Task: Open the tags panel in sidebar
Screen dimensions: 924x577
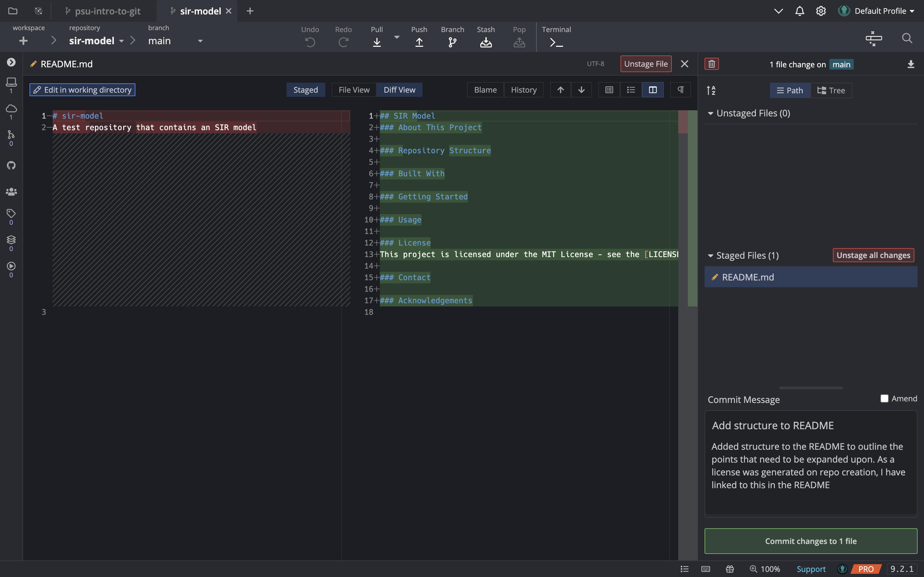Action: (x=11, y=213)
